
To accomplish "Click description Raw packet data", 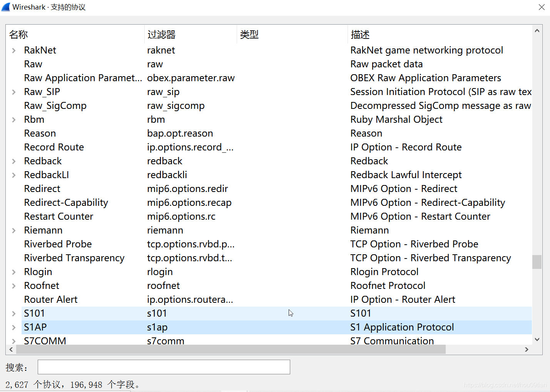I will tap(386, 64).
